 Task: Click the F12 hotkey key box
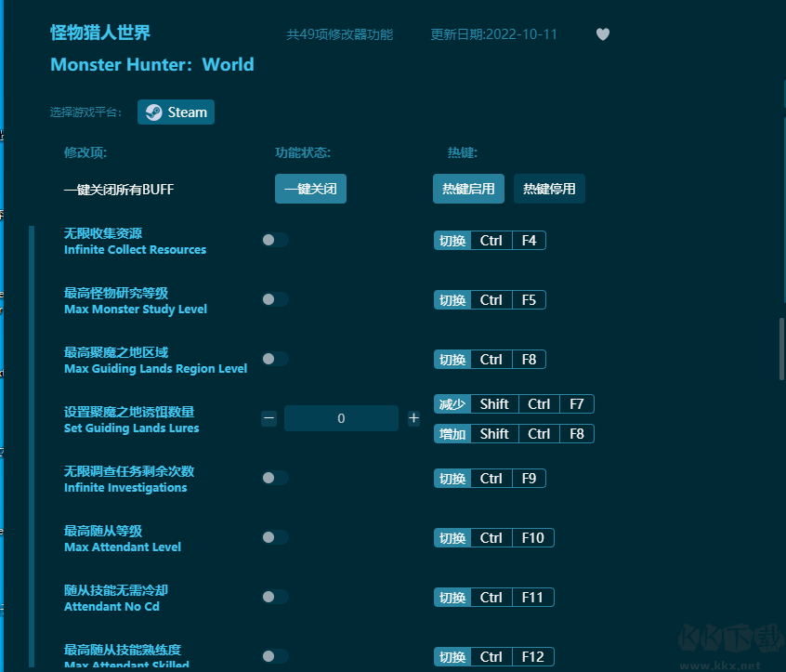click(x=533, y=656)
